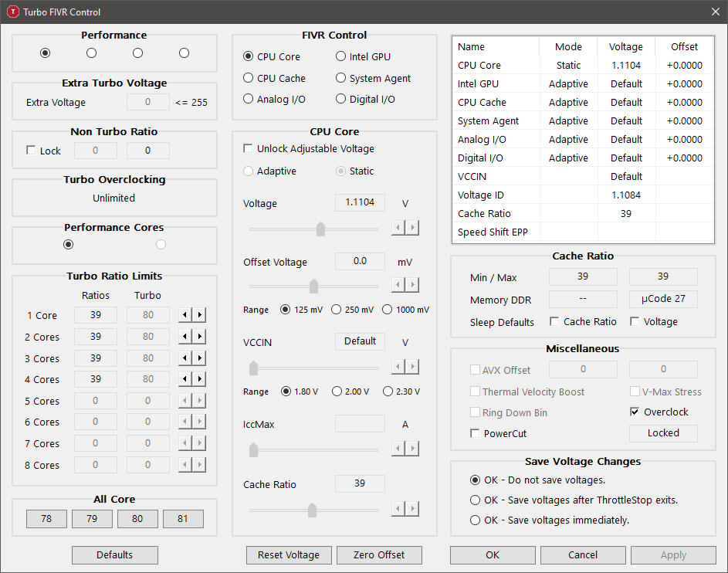Set All Core ratio to 78

coord(46,519)
